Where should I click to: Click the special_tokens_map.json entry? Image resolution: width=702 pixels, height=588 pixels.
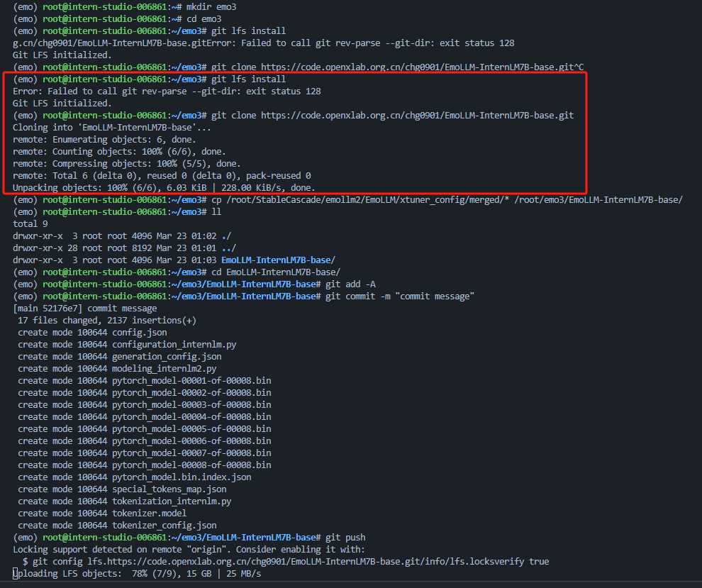[169, 489]
